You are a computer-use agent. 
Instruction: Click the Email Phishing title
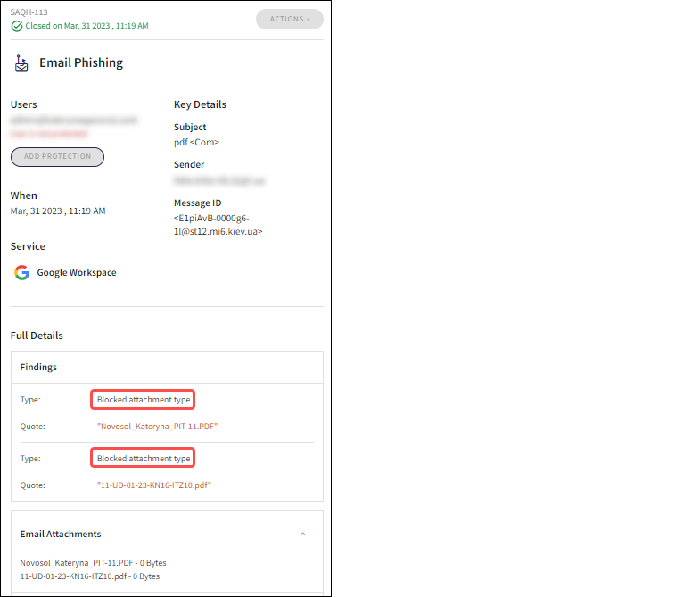tap(81, 63)
